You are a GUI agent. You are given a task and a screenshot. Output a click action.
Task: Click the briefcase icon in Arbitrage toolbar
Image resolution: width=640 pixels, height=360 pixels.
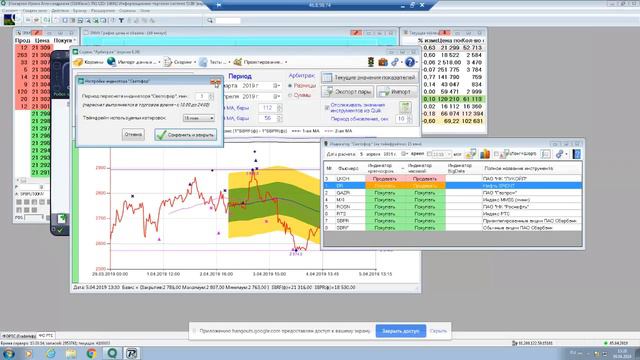pyautogui.click(x=383, y=62)
